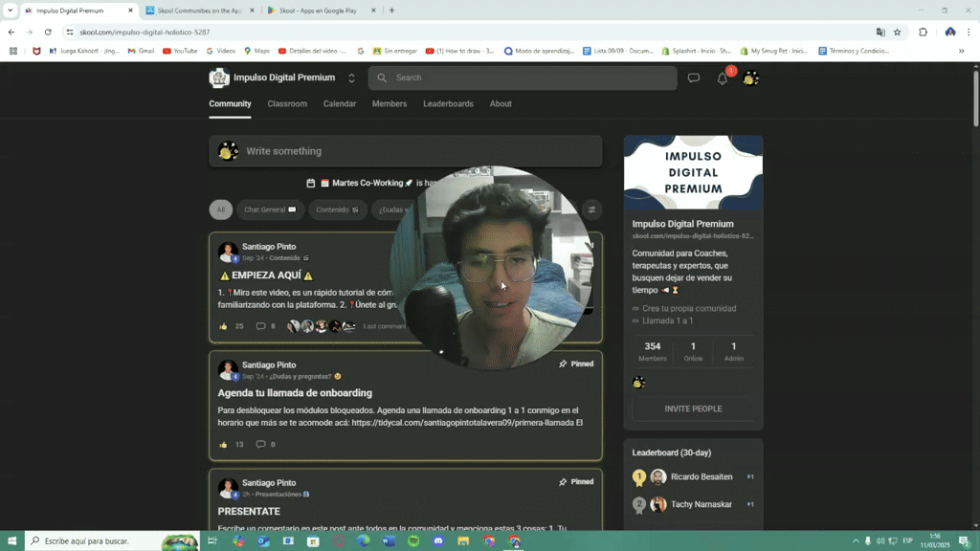Image resolution: width=980 pixels, height=551 pixels.
Task: Click Pinned icon on onboarding post
Action: pos(563,364)
